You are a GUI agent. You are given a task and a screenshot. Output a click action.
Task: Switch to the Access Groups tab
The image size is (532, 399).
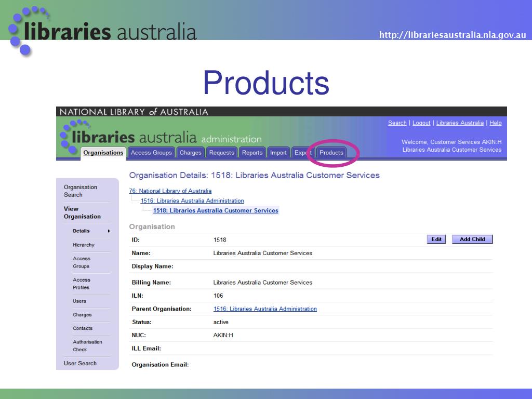[x=151, y=153]
